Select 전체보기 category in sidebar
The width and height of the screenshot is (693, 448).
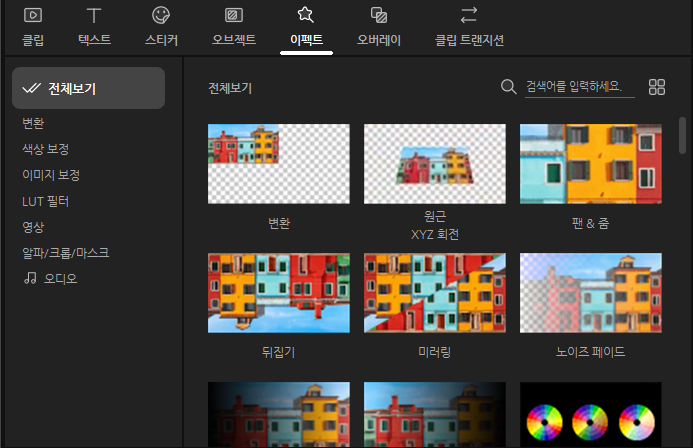tap(88, 88)
